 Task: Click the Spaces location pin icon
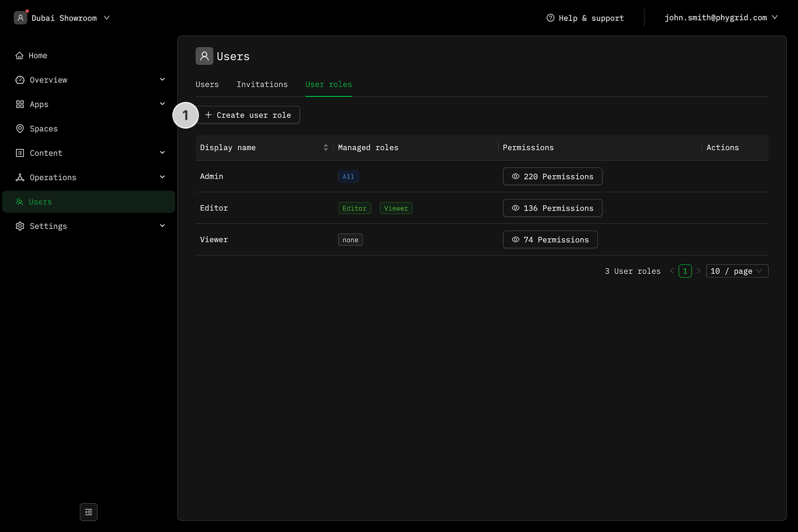coord(20,129)
